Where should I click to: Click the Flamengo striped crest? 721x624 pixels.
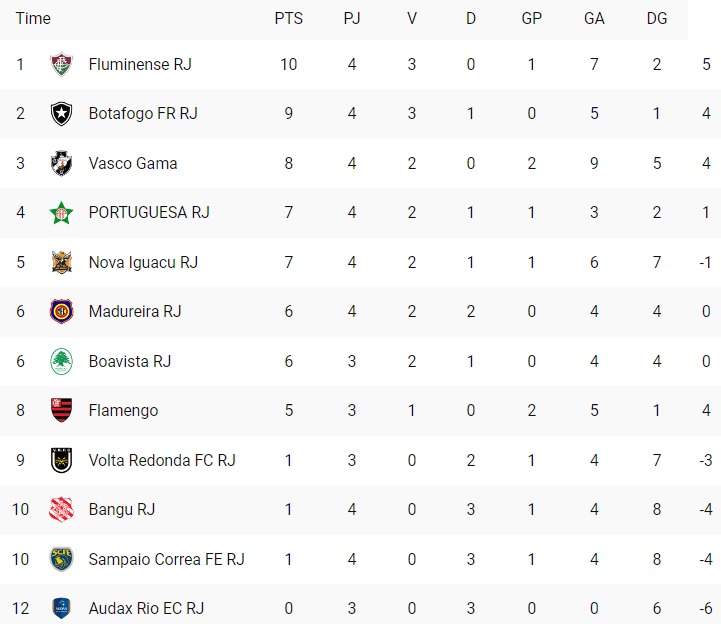pos(61,410)
